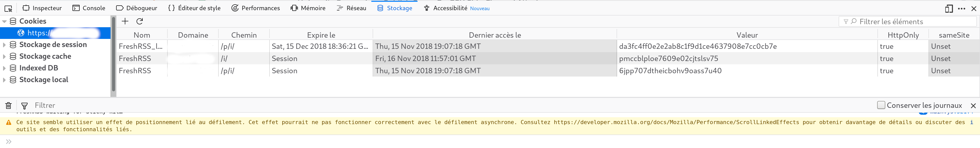Toggle responsive design mode icon
Viewport: 980px width, 148px height.
tap(949, 8)
